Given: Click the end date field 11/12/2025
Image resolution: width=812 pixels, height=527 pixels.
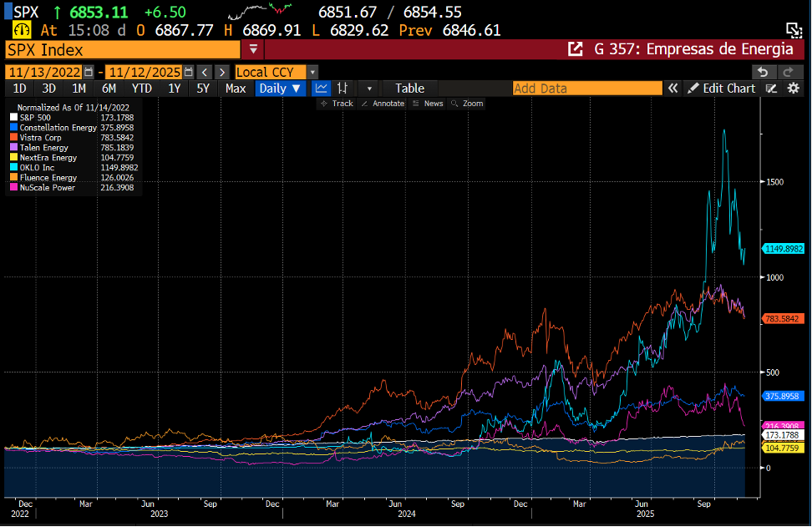Looking at the screenshot, I should point(144,72).
